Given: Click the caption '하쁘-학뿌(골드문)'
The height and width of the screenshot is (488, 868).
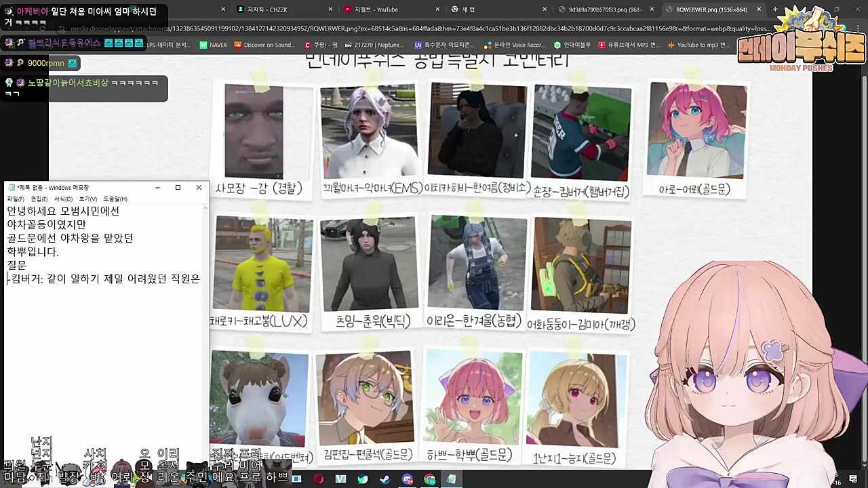Looking at the screenshot, I should [469, 454].
